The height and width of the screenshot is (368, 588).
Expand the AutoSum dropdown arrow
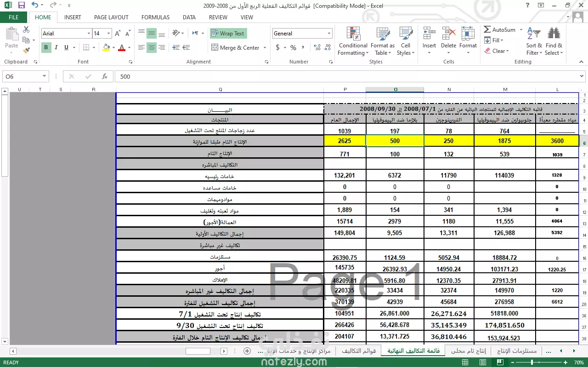click(521, 29)
